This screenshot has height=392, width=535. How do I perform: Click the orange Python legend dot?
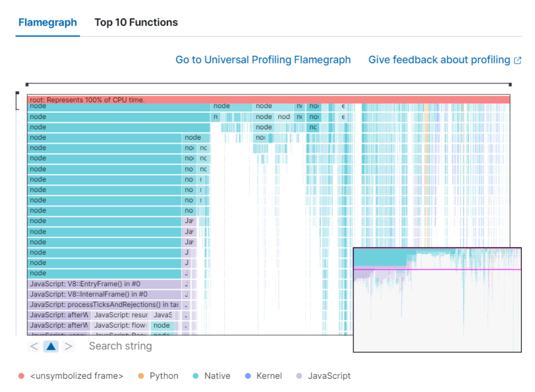coord(141,376)
